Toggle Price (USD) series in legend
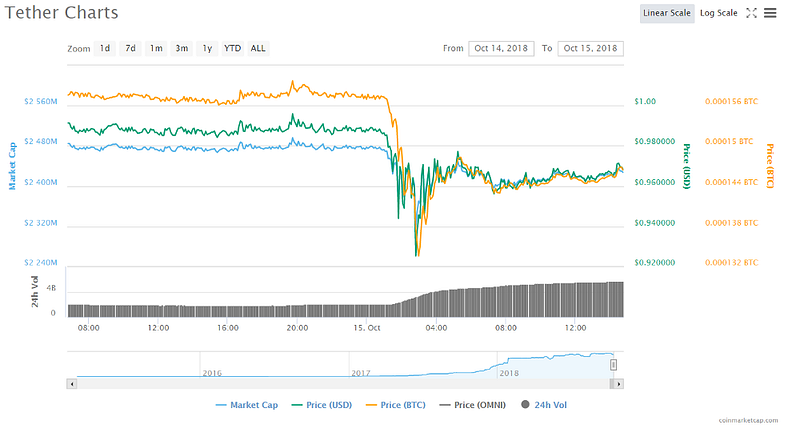Viewport: 800px width, 429px height. tap(322, 405)
